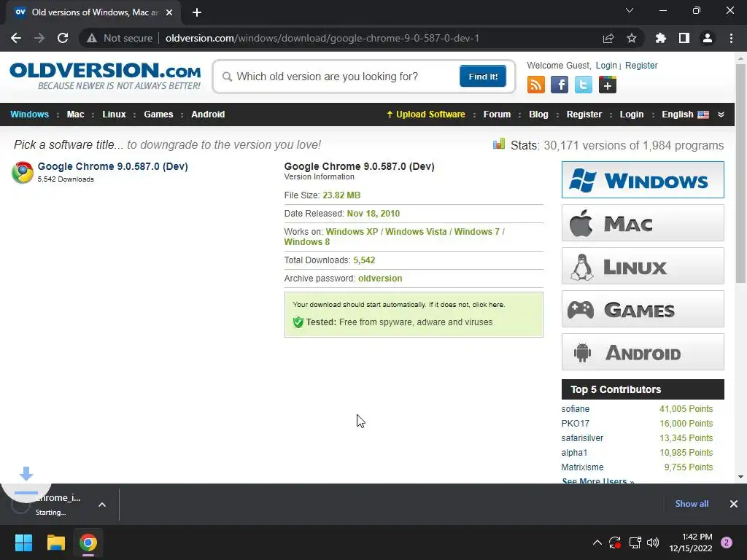Viewport: 747px width, 560px height.
Task: Click the taskbar clock 1:42 PM
Action: pos(691,542)
